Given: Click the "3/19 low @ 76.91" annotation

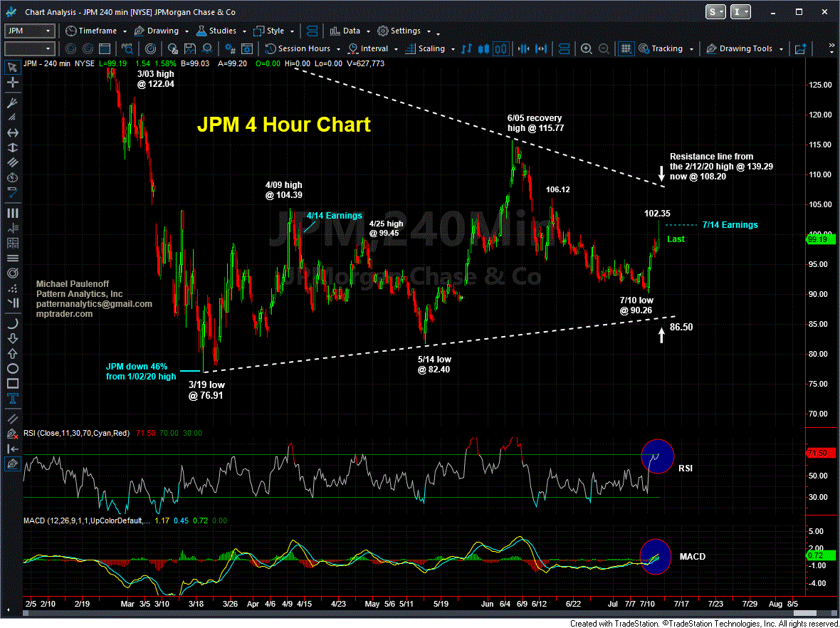Looking at the screenshot, I should point(206,391).
